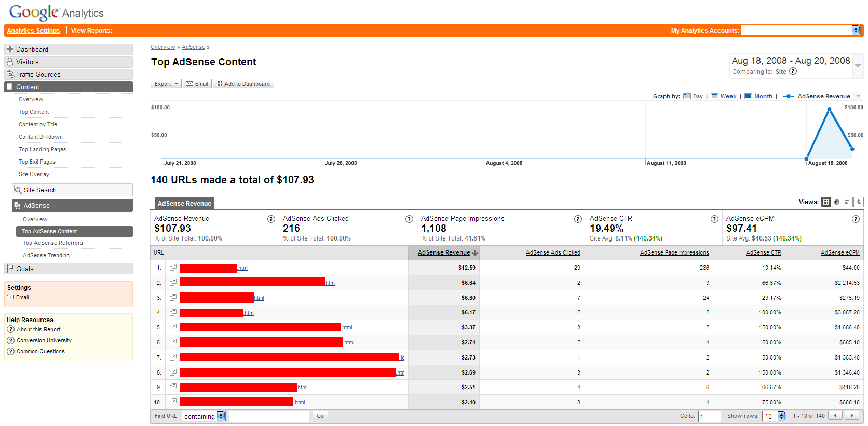Click the Analytics Settings link

(x=34, y=31)
